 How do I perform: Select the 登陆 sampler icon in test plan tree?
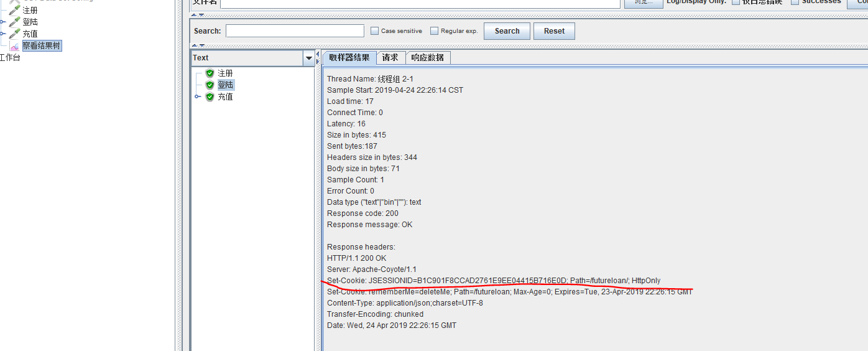click(x=14, y=22)
